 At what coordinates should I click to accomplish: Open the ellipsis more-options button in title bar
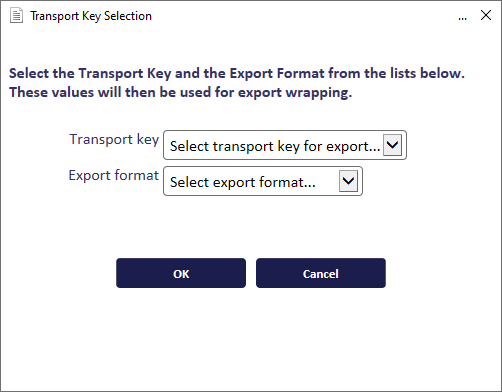[462, 16]
